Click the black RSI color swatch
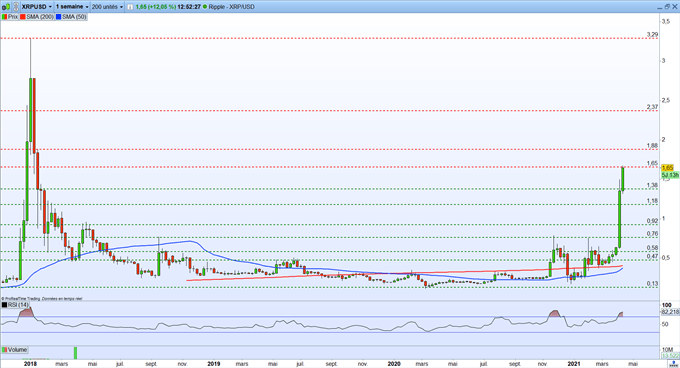This screenshot has width=680, height=368. pos(4,305)
